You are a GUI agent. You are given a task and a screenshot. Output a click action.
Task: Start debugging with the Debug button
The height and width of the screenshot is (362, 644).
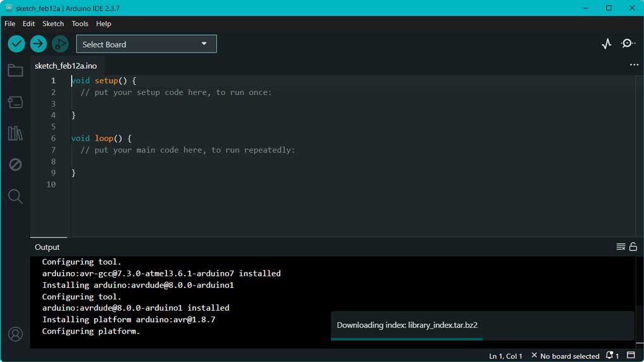coord(60,44)
